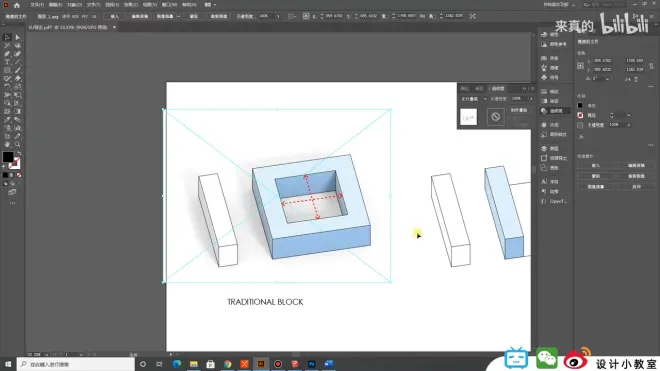Select the Eraser tool
Image resolution: width=660 pixels, height=371 pixels.
18,78
